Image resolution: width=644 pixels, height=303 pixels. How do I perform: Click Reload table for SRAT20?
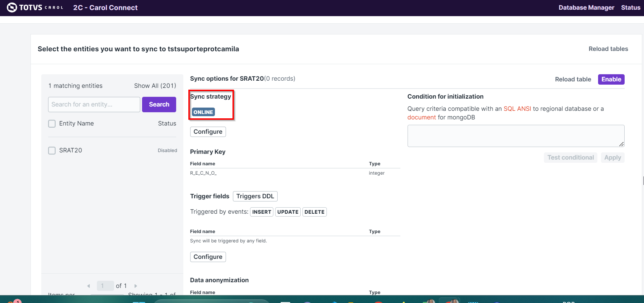pyautogui.click(x=573, y=79)
